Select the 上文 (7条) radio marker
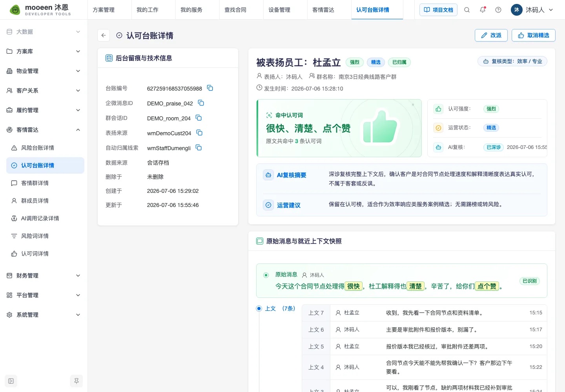Viewport: 565px width, 392px height. pos(259,309)
